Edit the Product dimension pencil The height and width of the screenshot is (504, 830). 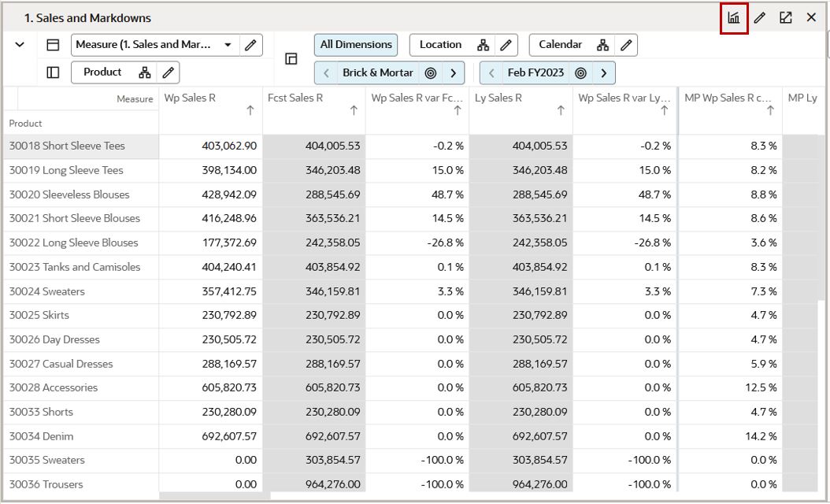tap(169, 72)
